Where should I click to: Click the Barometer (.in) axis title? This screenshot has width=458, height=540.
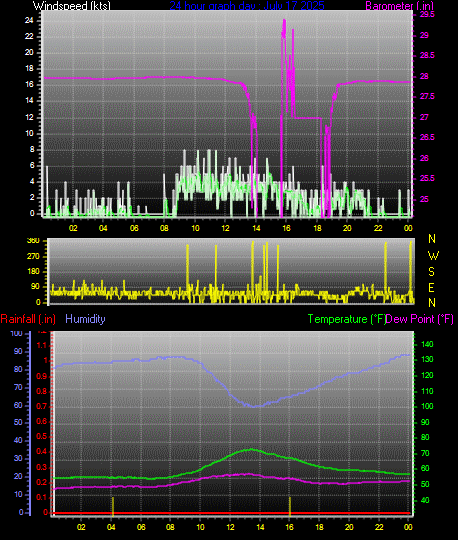coord(399,5)
